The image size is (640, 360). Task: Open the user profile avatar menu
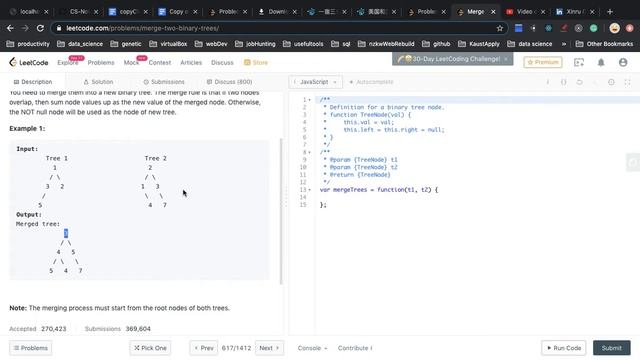[623, 62]
